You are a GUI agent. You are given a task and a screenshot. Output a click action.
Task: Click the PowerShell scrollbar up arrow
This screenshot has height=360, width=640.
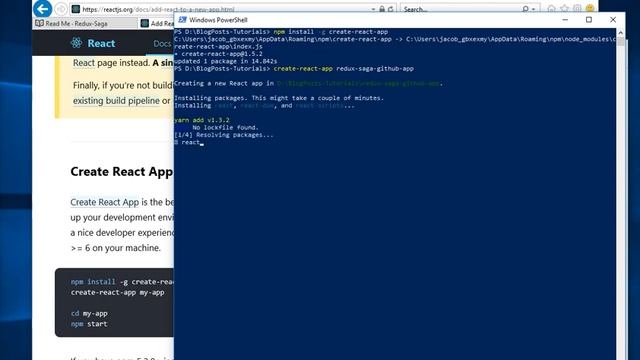620,32
